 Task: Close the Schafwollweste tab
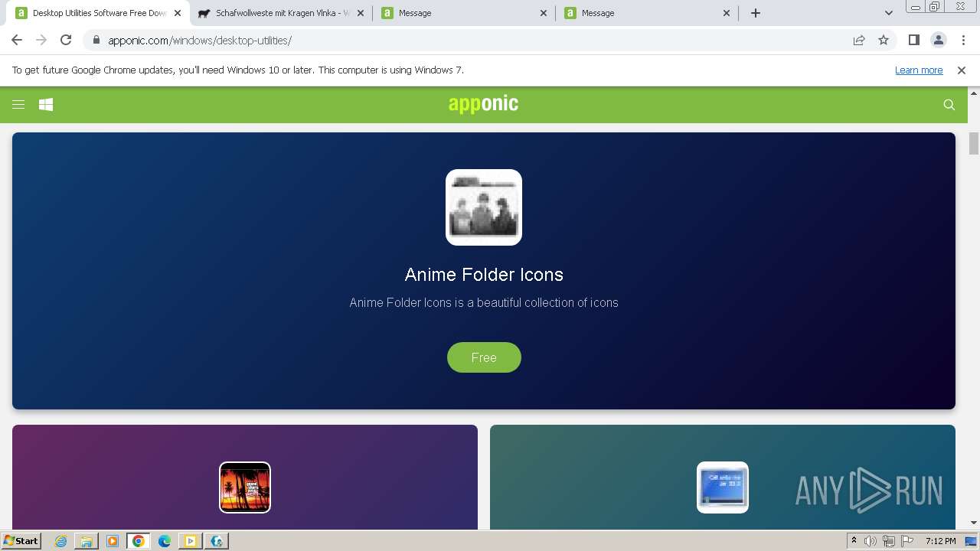pyautogui.click(x=361, y=13)
